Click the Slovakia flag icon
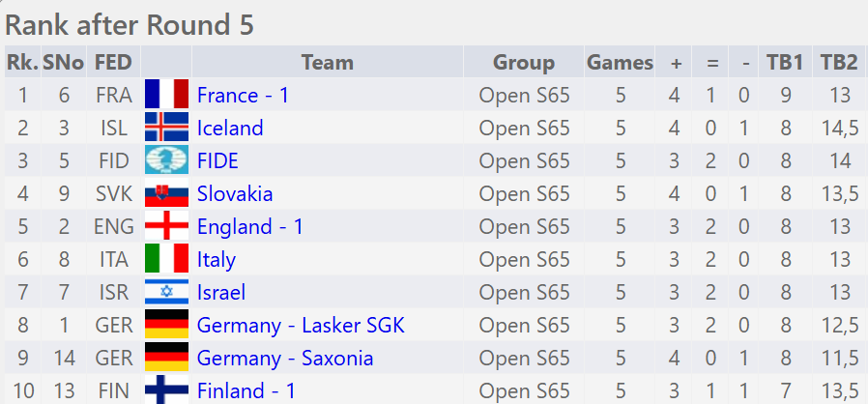Image resolution: width=868 pixels, height=404 pixels. 166,193
